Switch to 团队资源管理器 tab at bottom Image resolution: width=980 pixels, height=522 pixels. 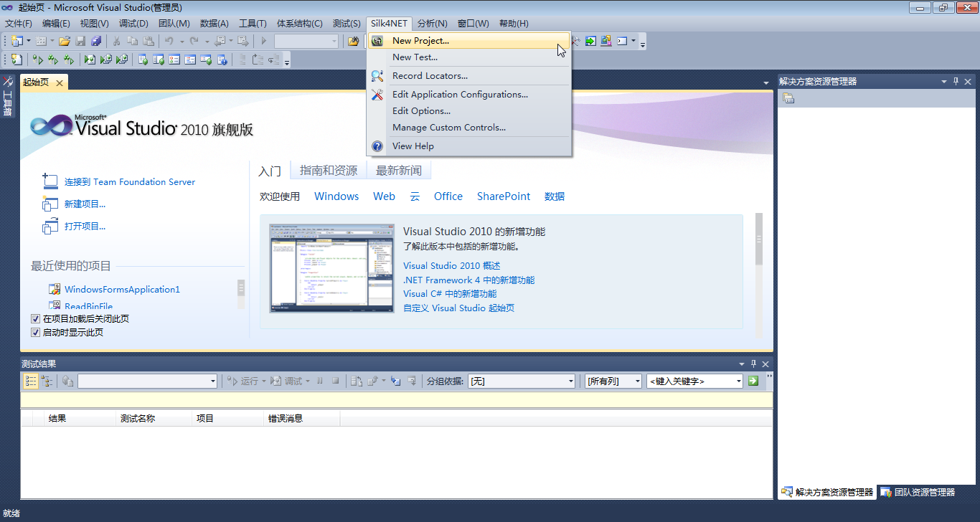point(918,492)
